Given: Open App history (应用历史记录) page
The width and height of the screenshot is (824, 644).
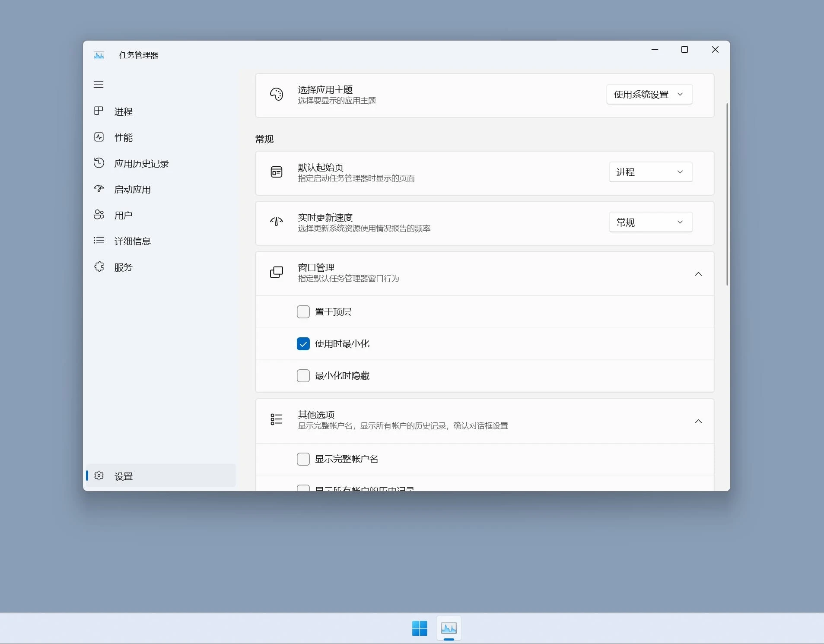Looking at the screenshot, I should pos(142,163).
